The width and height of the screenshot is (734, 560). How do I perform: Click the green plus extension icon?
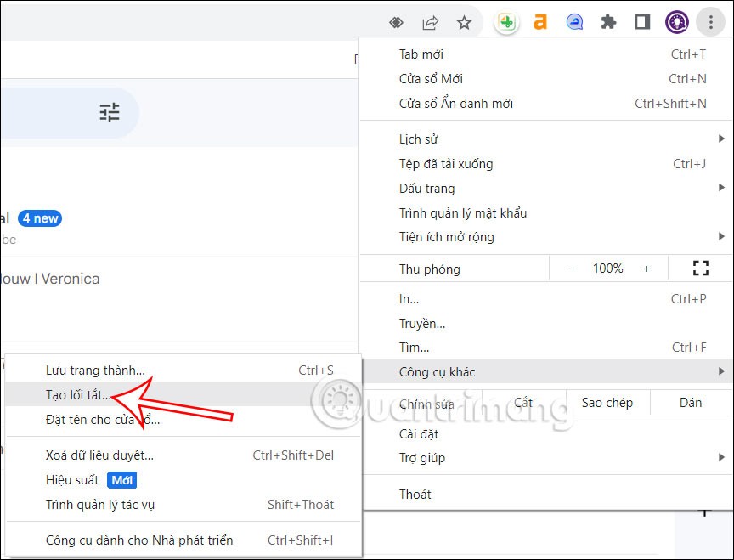click(506, 22)
